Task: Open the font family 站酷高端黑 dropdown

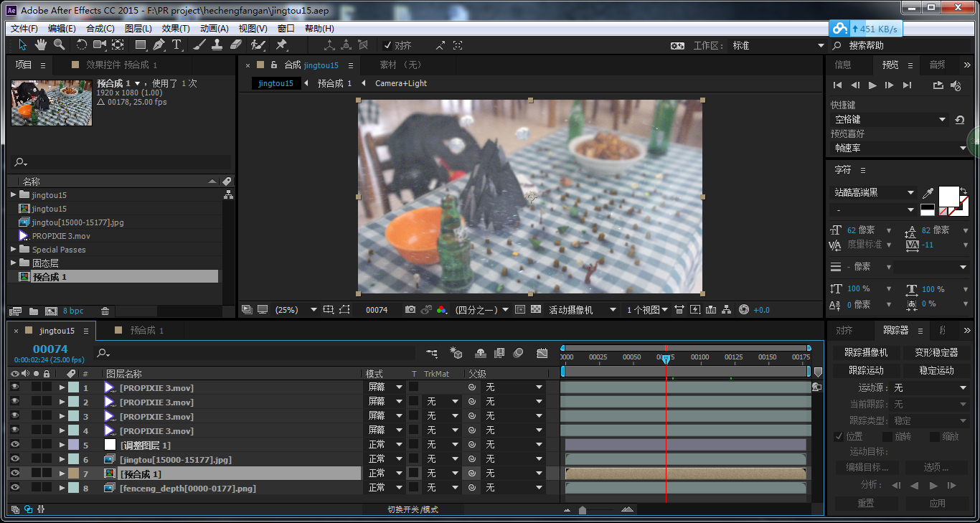Action: click(x=910, y=193)
